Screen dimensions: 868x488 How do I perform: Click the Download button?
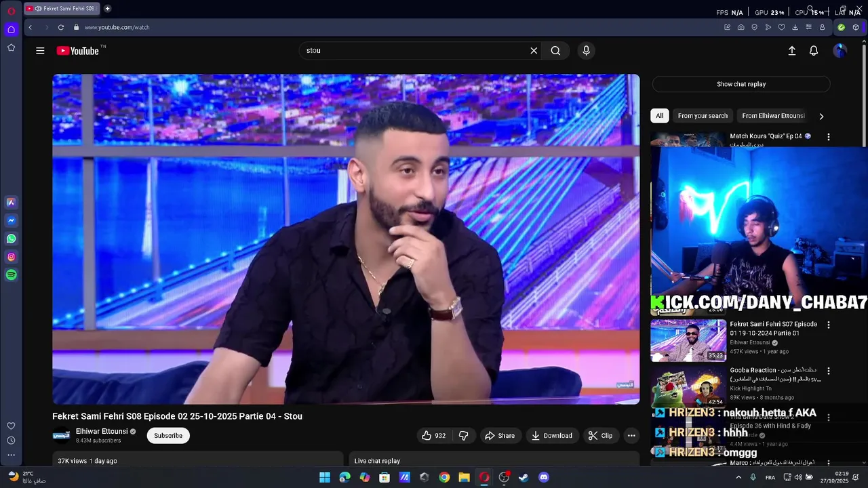[x=552, y=435]
